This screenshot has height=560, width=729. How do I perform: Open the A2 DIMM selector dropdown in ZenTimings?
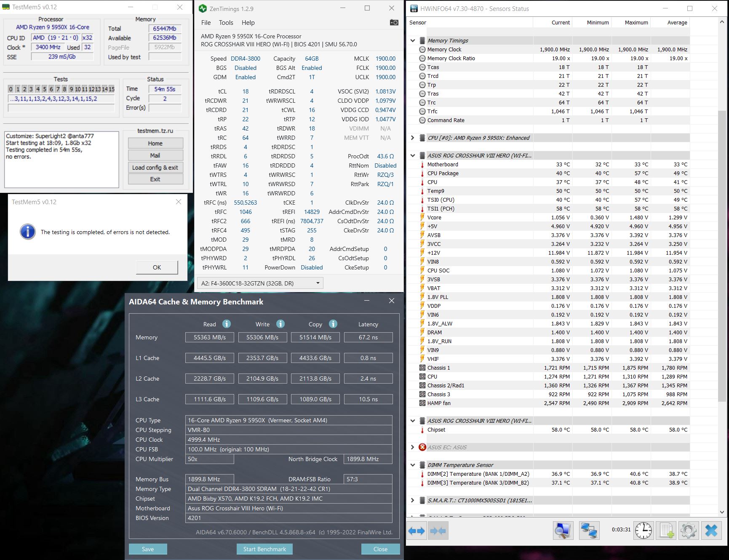click(260, 283)
